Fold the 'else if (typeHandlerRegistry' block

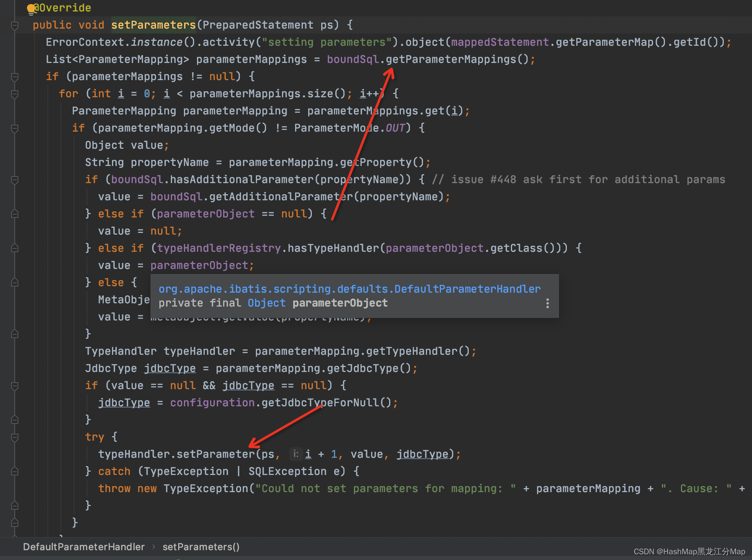(x=15, y=248)
